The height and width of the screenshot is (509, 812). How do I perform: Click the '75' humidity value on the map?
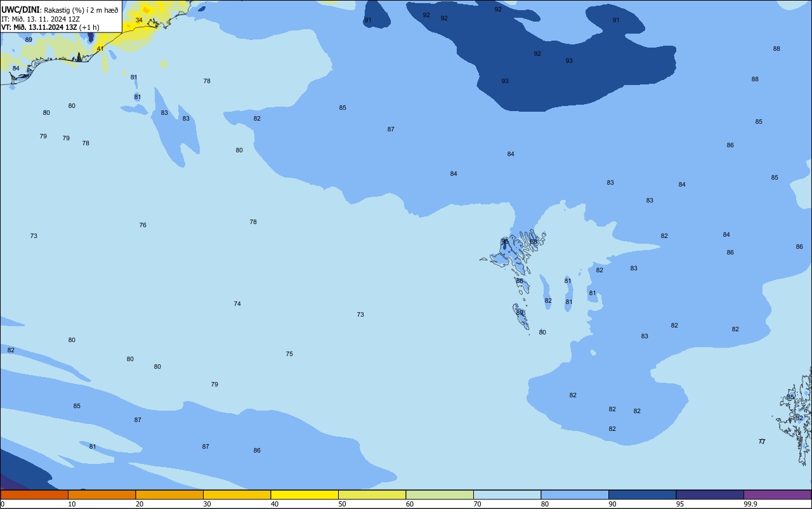pyautogui.click(x=289, y=354)
